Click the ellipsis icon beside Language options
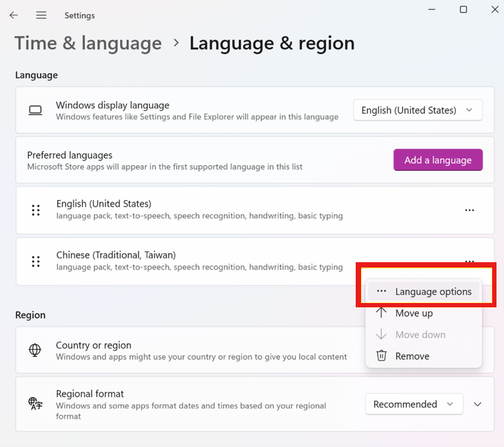The image size is (504, 447). (381, 291)
